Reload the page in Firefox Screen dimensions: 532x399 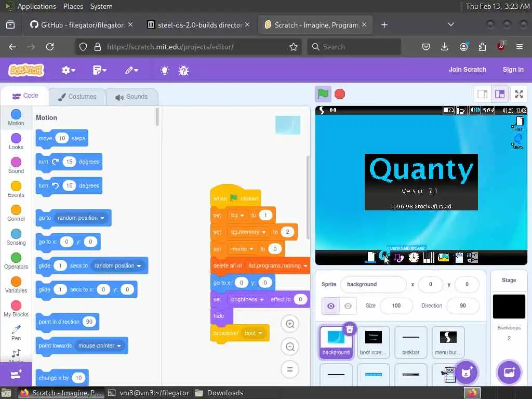[50, 47]
